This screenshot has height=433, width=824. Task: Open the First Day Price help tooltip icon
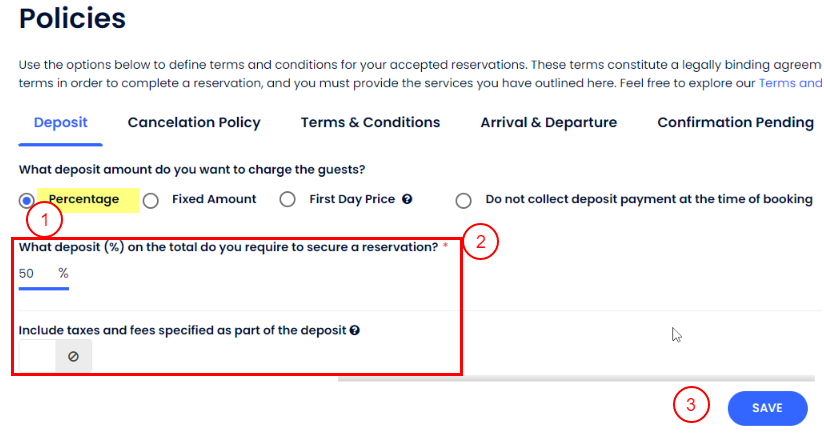408,200
